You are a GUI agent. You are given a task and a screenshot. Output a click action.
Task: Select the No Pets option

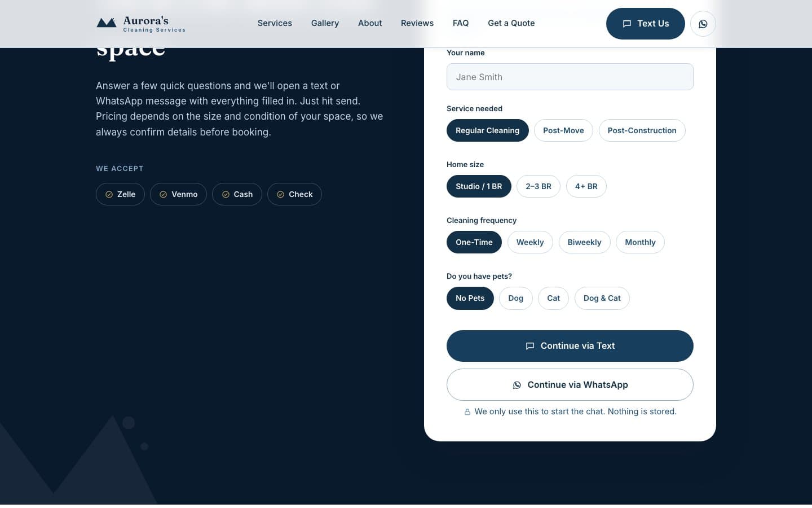470,298
